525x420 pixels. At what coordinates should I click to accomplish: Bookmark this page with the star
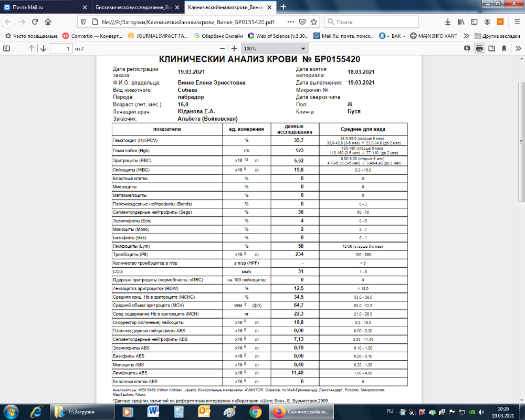point(313,22)
